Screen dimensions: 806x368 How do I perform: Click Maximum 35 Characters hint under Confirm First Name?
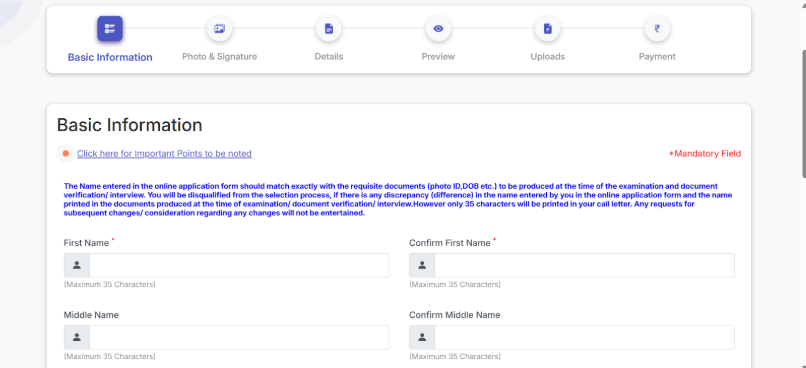455,284
